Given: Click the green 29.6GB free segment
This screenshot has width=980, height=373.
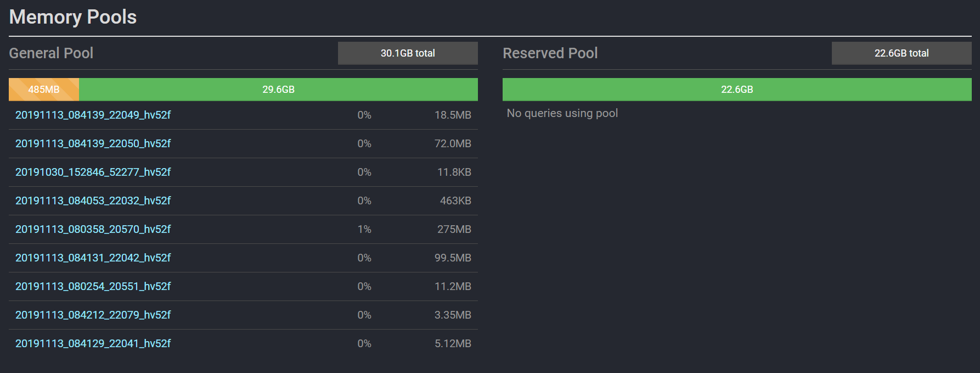Looking at the screenshot, I should click(x=278, y=90).
